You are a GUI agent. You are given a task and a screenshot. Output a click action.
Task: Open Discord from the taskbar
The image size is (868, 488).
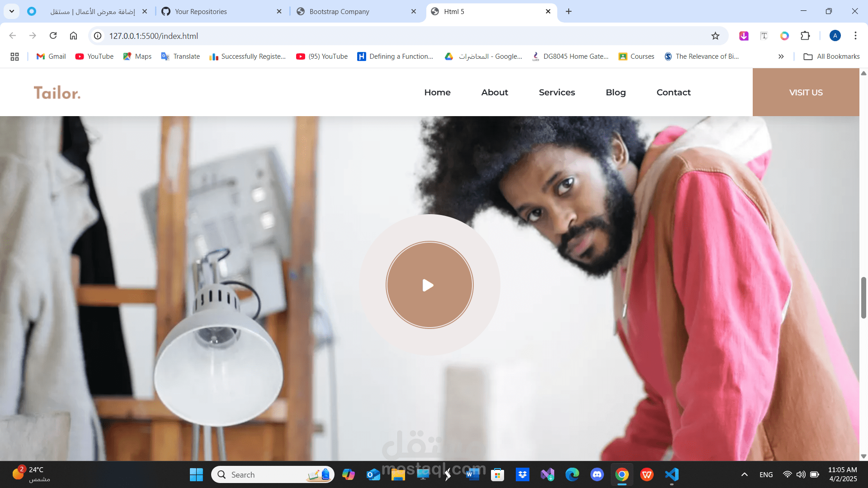point(597,474)
